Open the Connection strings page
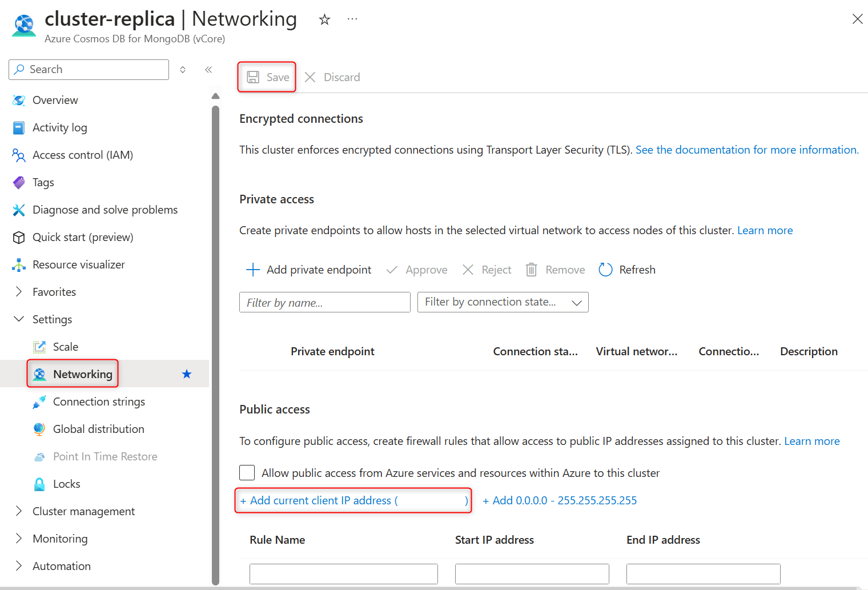 99,402
